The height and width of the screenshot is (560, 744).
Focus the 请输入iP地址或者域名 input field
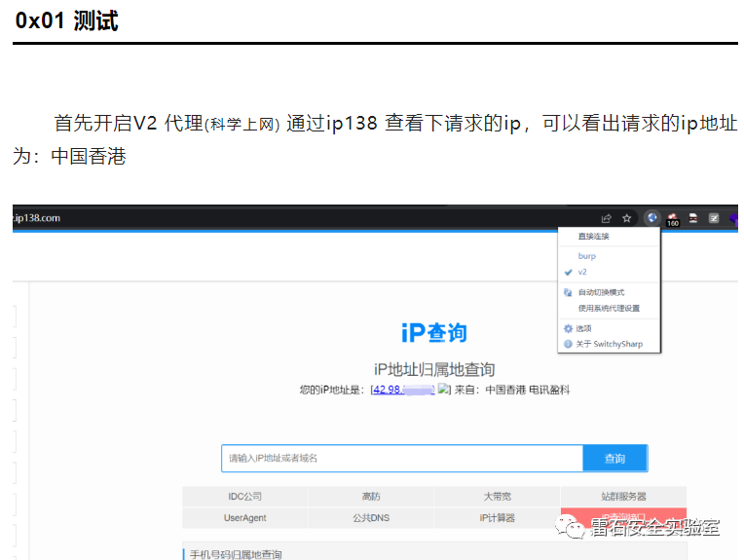pyautogui.click(x=402, y=459)
